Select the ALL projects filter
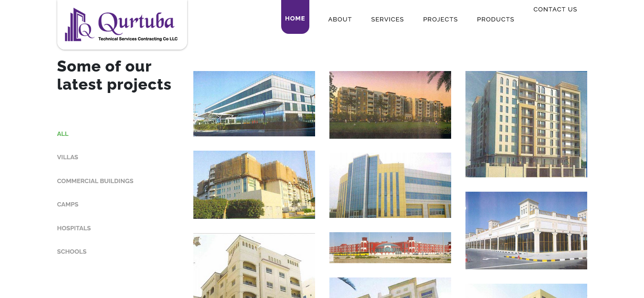Screen dimensions: 644x298 point(63,134)
